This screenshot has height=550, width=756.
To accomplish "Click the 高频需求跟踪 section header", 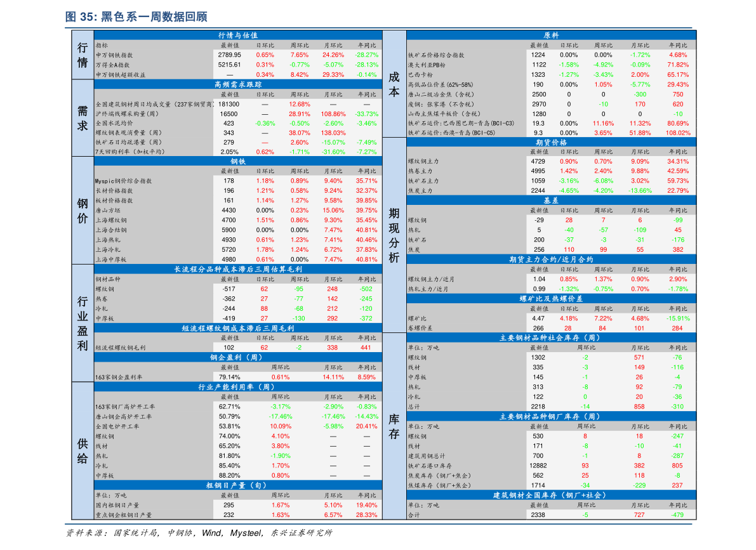I will tap(237, 84).
